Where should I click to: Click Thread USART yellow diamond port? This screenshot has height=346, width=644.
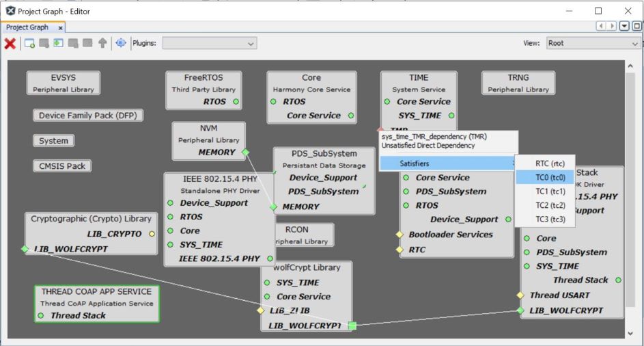click(x=520, y=295)
